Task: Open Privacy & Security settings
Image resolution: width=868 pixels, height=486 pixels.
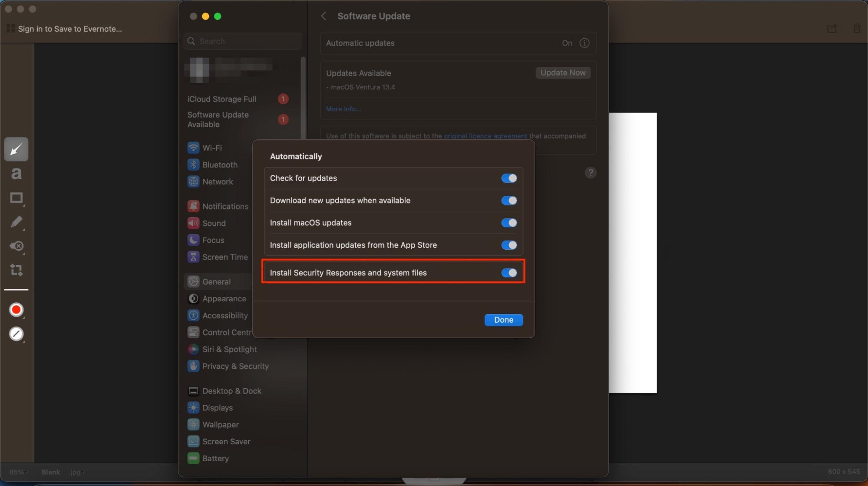Action: (228, 366)
